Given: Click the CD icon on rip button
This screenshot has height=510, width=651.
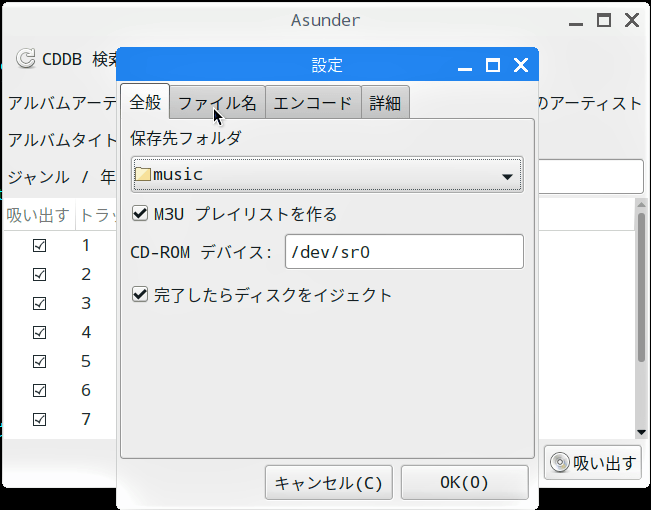Looking at the screenshot, I should [x=560, y=462].
